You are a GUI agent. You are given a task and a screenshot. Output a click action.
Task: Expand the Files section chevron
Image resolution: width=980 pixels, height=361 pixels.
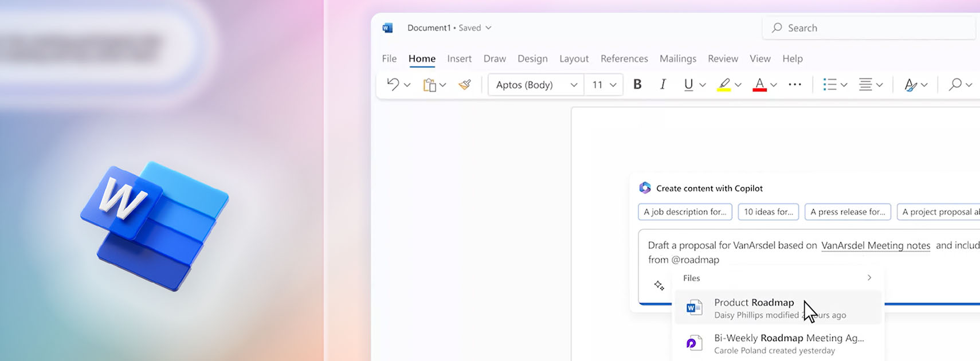[x=869, y=278]
